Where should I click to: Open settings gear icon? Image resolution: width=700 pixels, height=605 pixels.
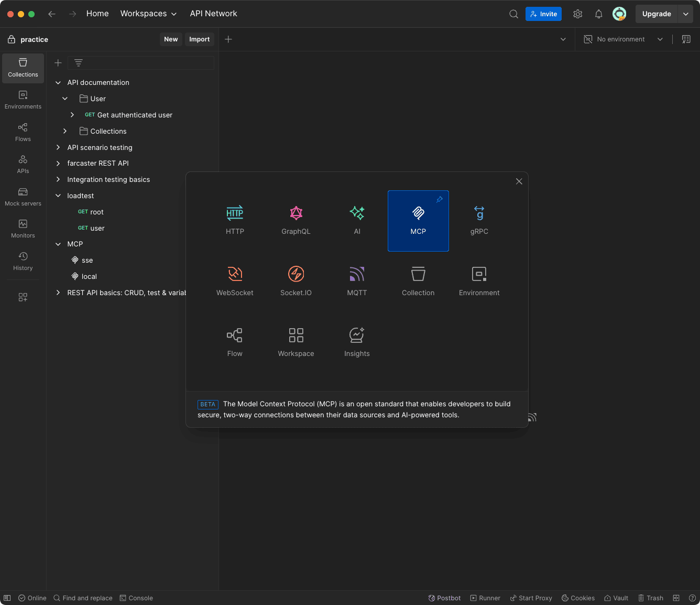578,14
